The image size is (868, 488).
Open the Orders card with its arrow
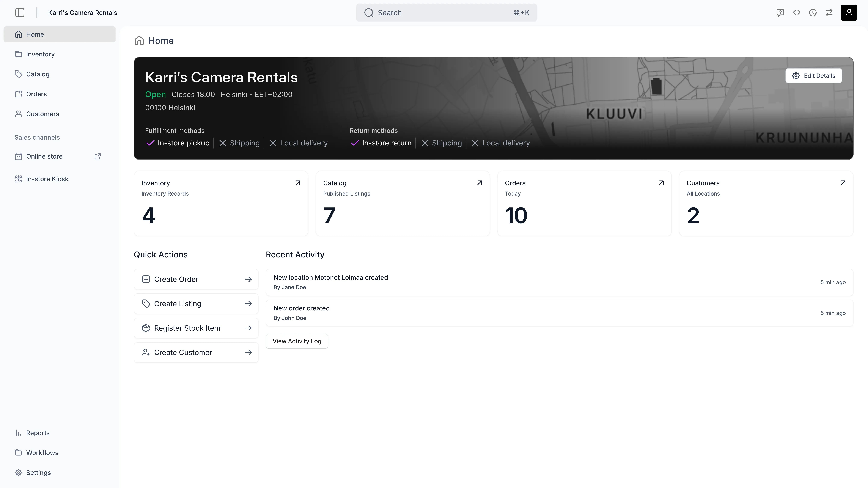(661, 183)
